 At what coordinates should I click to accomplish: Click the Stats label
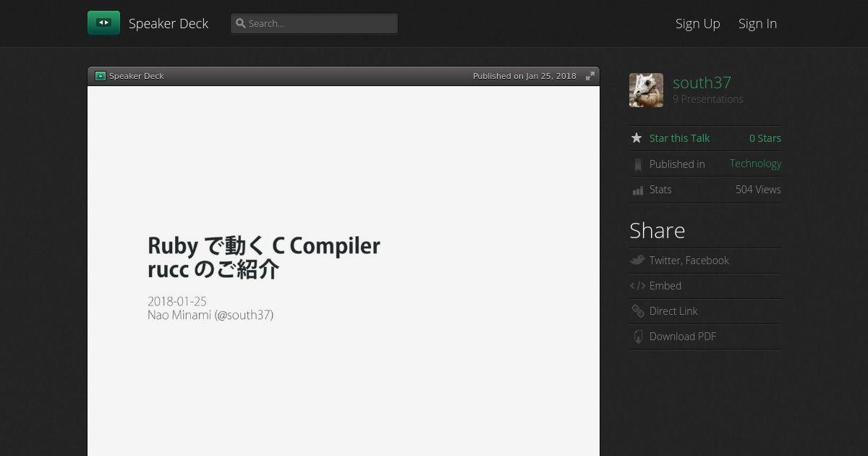pos(660,190)
